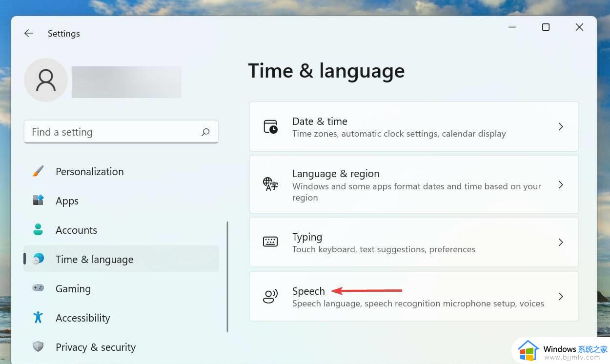This screenshot has width=610, height=364.
Task: Click the blurred account name area
Action: click(x=126, y=82)
